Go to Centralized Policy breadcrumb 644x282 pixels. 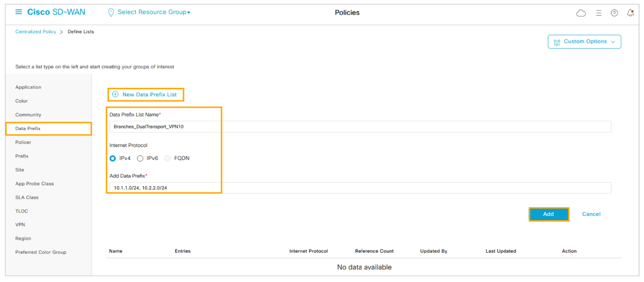[35, 32]
